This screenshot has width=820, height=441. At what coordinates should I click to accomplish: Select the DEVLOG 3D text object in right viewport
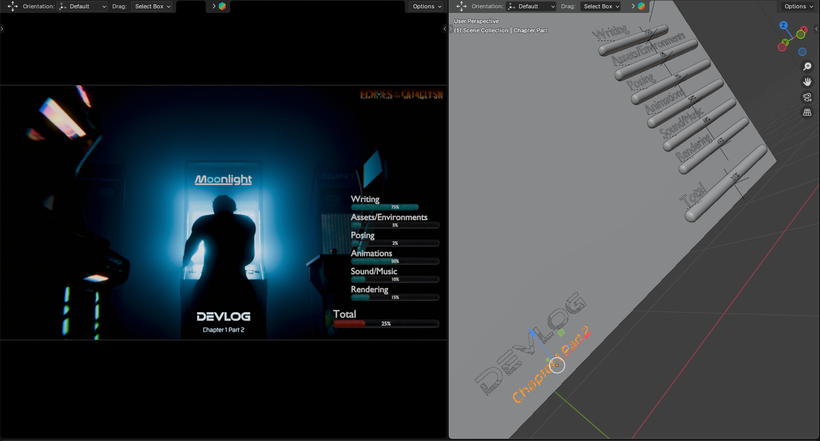(x=530, y=343)
